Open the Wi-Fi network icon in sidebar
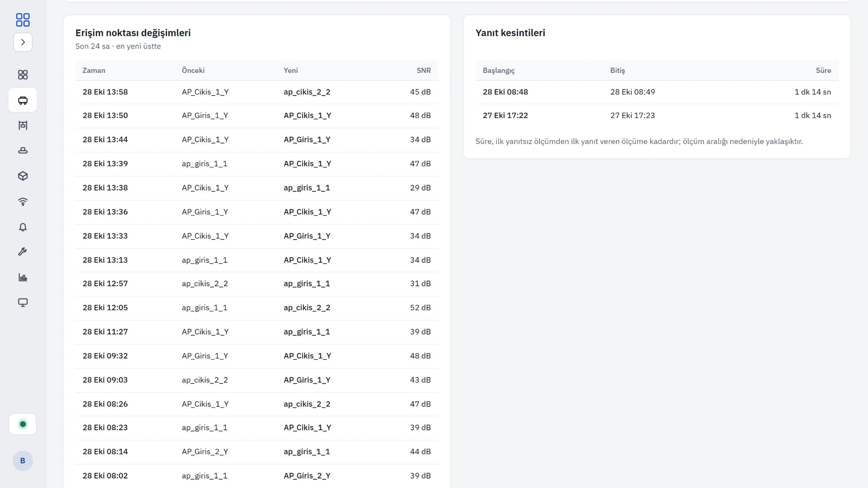The height and width of the screenshot is (488, 868). [23, 202]
